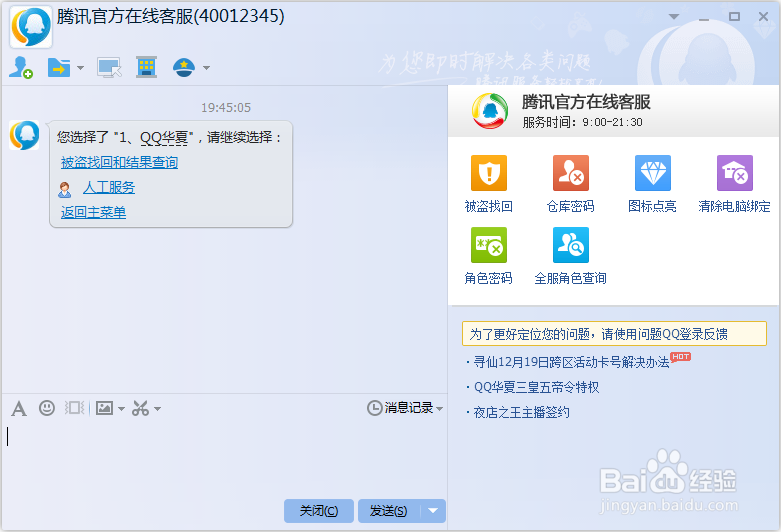This screenshot has width=781, height=532.
Task: Open the font settings A icon
Action: 19,408
